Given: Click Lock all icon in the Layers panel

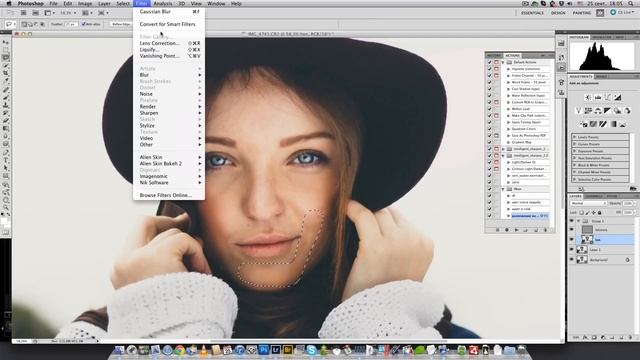Looking at the screenshot, I should (599, 213).
